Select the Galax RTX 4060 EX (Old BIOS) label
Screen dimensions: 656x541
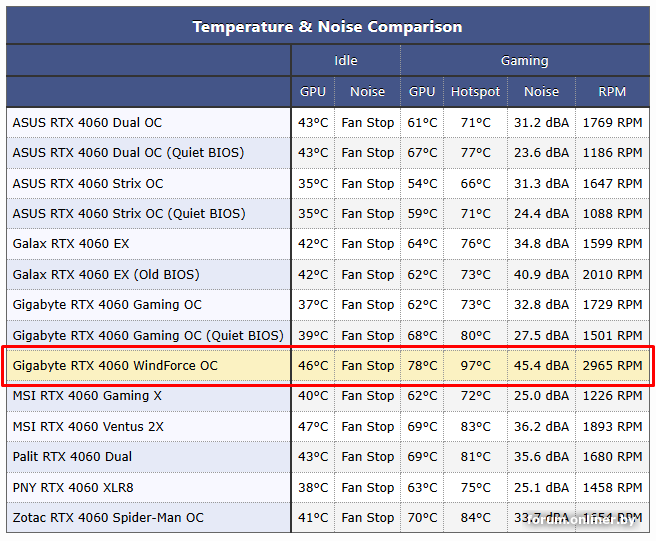click(x=106, y=274)
